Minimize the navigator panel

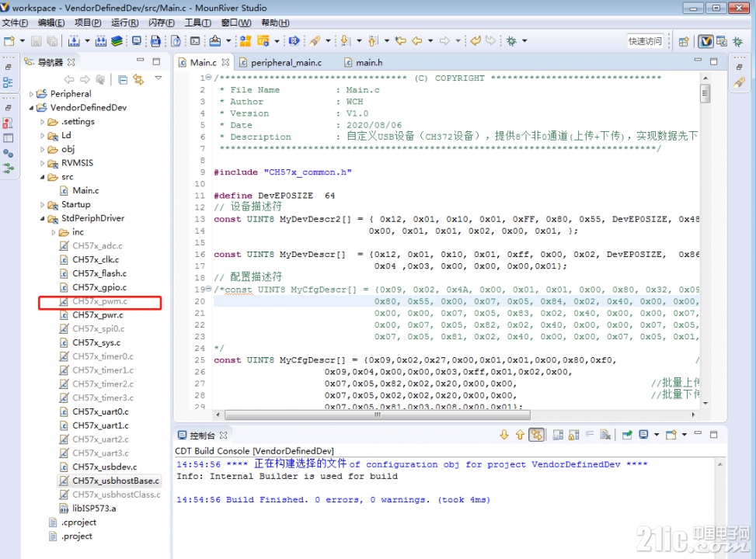coord(141,61)
